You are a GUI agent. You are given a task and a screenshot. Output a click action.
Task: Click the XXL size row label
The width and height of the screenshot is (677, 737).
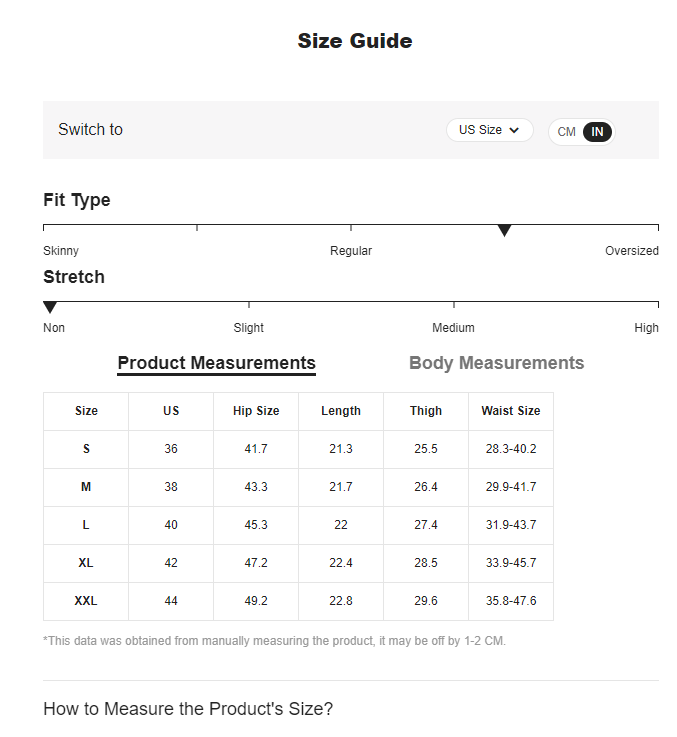click(x=86, y=601)
